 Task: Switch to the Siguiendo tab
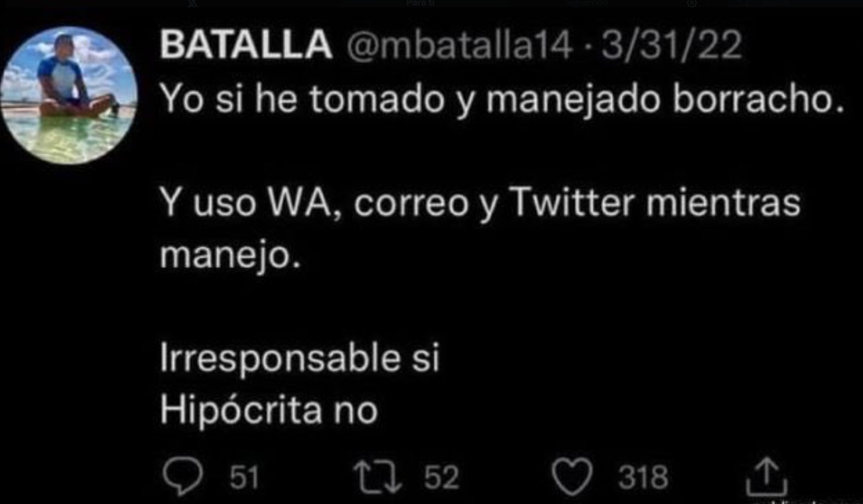click(586, 3)
